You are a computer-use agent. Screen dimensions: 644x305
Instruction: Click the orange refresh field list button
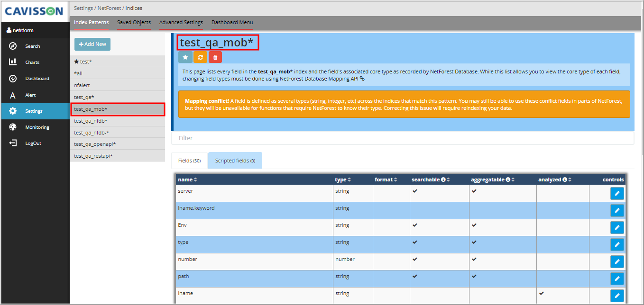click(200, 57)
